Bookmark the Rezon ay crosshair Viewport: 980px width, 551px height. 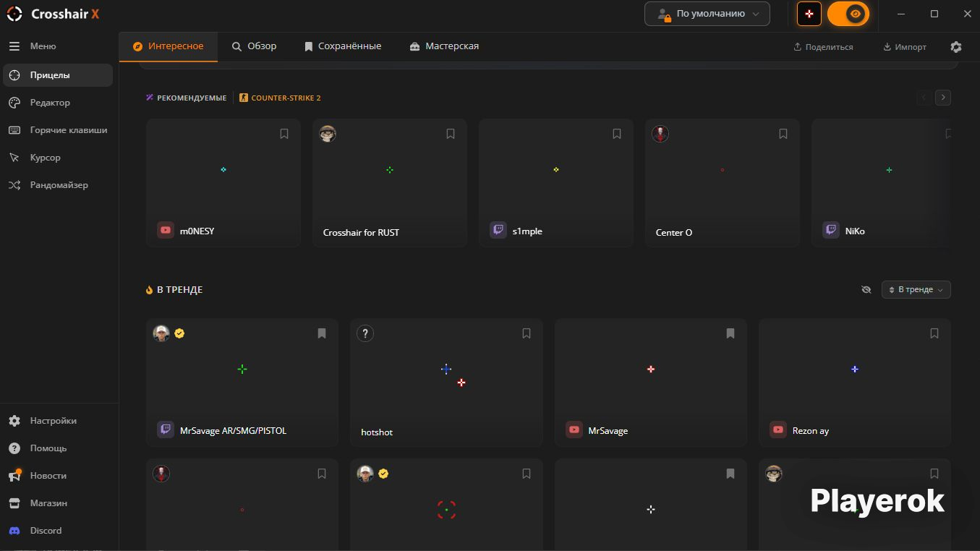(x=934, y=333)
